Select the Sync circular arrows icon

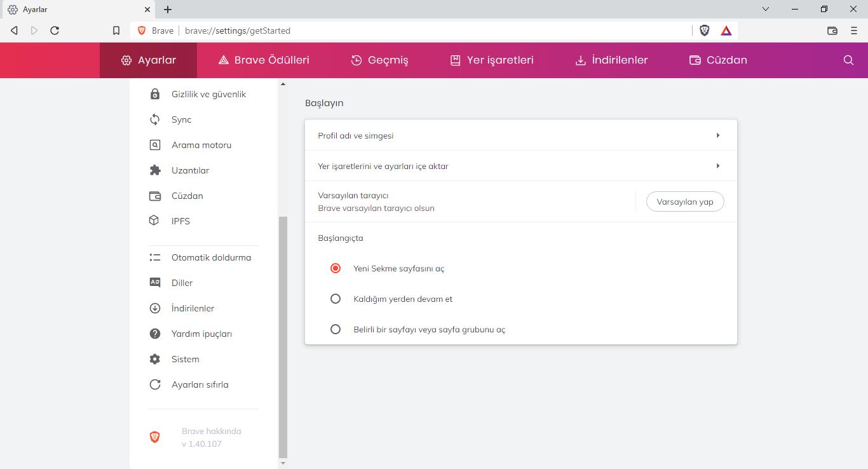coord(154,119)
